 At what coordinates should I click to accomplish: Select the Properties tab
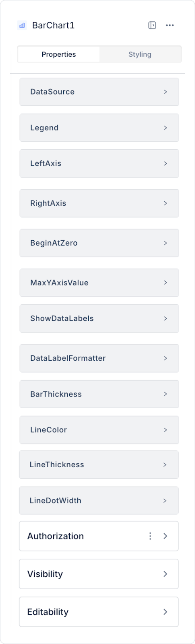[59, 54]
